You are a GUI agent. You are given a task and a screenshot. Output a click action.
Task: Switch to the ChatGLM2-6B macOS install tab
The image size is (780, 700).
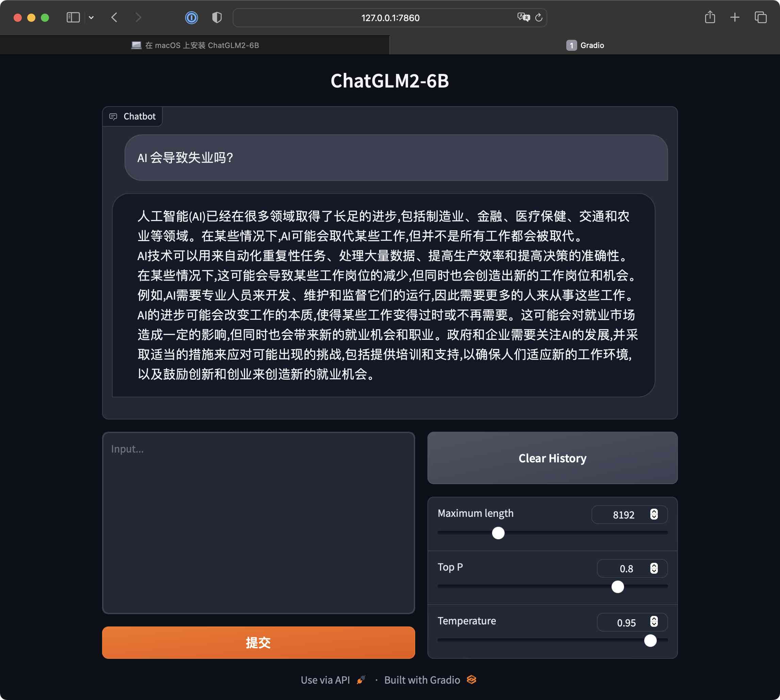click(195, 45)
